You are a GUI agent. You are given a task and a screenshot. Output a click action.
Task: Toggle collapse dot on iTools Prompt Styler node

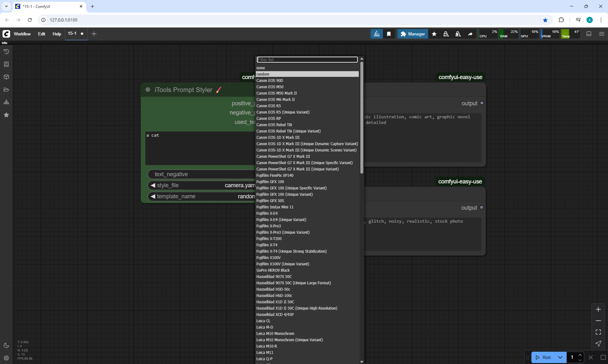point(148,90)
